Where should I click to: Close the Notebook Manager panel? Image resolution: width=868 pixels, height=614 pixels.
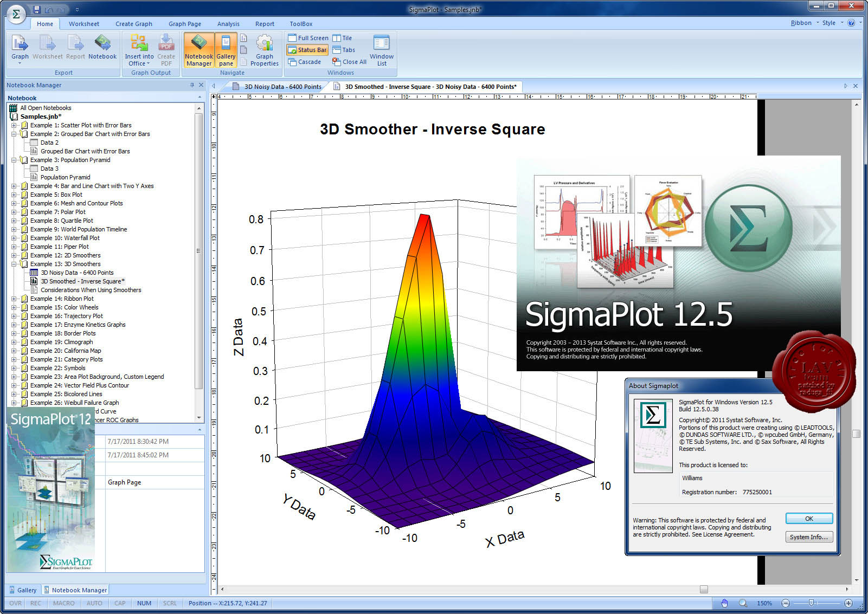[x=201, y=85]
